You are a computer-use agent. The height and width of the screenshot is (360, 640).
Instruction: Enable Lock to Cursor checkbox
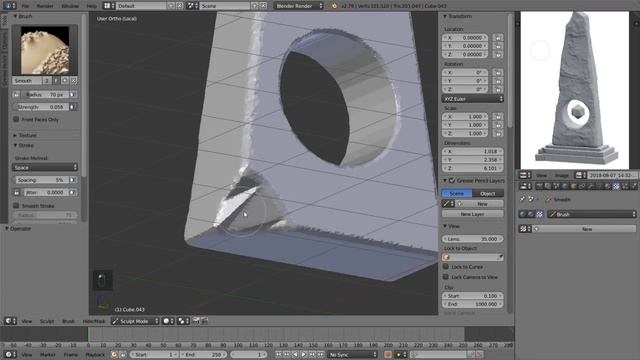[x=446, y=267]
